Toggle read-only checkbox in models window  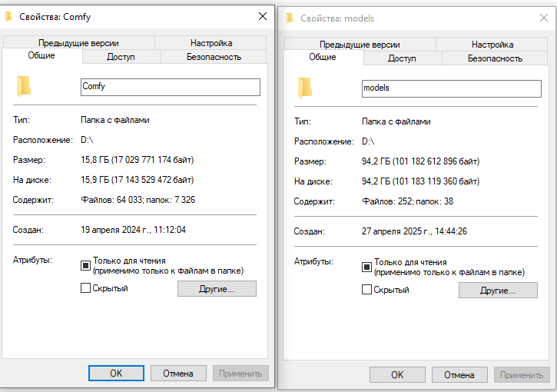pyautogui.click(x=366, y=267)
